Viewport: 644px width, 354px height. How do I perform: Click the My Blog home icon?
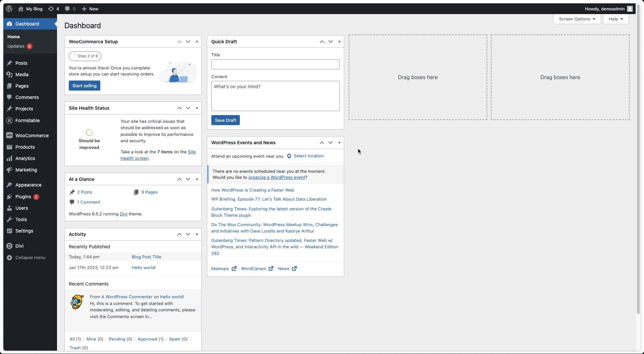21,9
